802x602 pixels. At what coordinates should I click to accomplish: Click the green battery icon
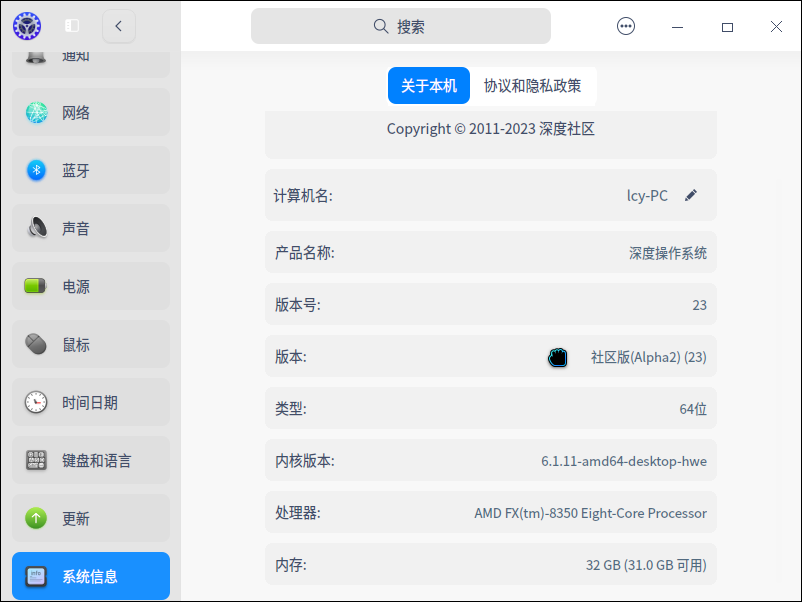pyautogui.click(x=35, y=286)
